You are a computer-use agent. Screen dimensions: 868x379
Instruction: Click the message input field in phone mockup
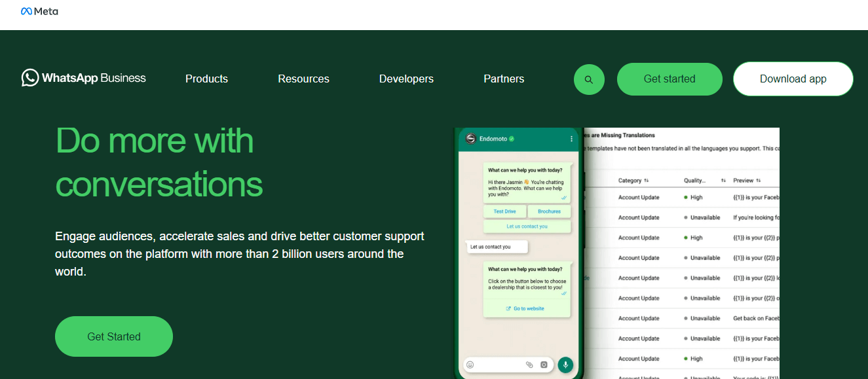tap(508, 365)
